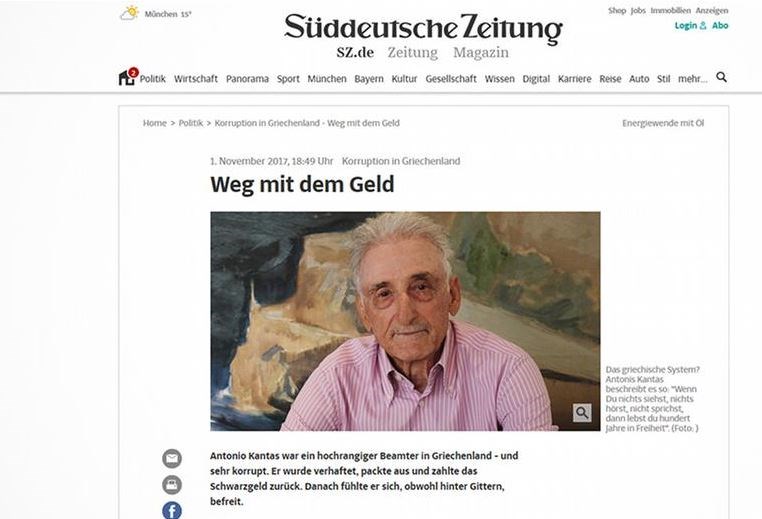Viewport: 762px width, 519px height.
Task: Click the article portrait photo
Action: point(405,321)
